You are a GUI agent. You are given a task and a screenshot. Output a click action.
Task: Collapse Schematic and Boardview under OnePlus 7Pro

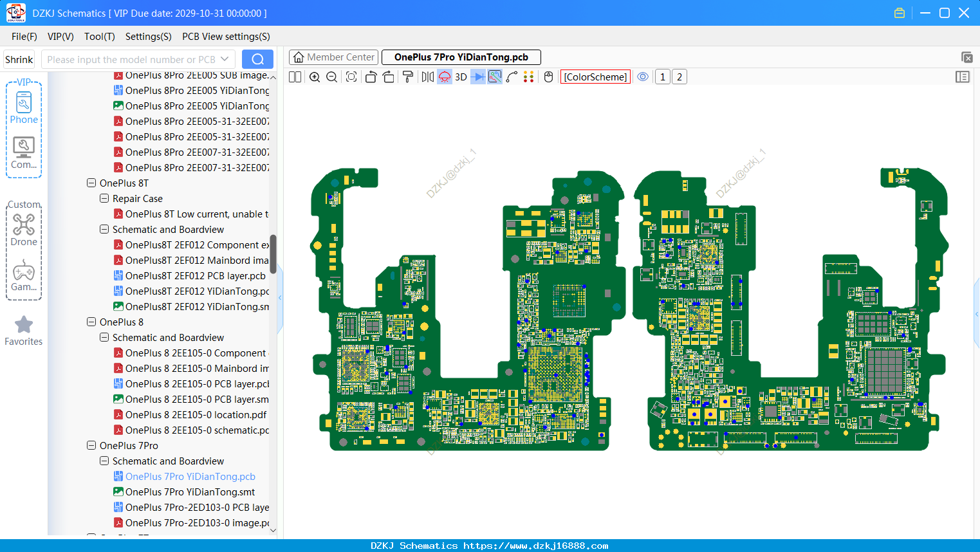[104, 461]
